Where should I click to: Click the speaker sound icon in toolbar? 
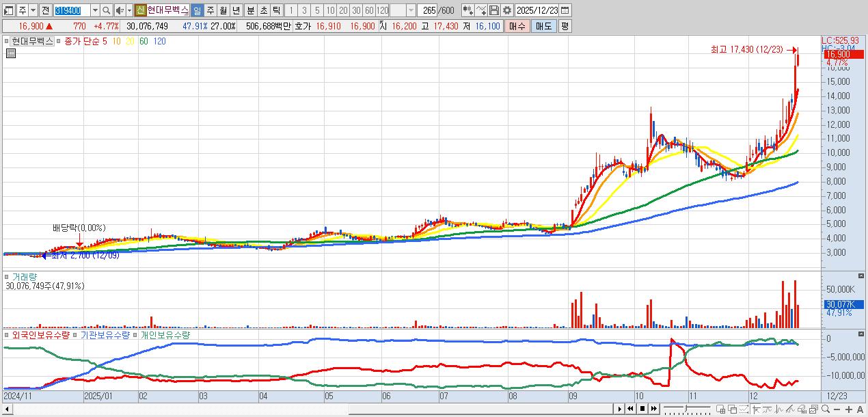[119, 10]
